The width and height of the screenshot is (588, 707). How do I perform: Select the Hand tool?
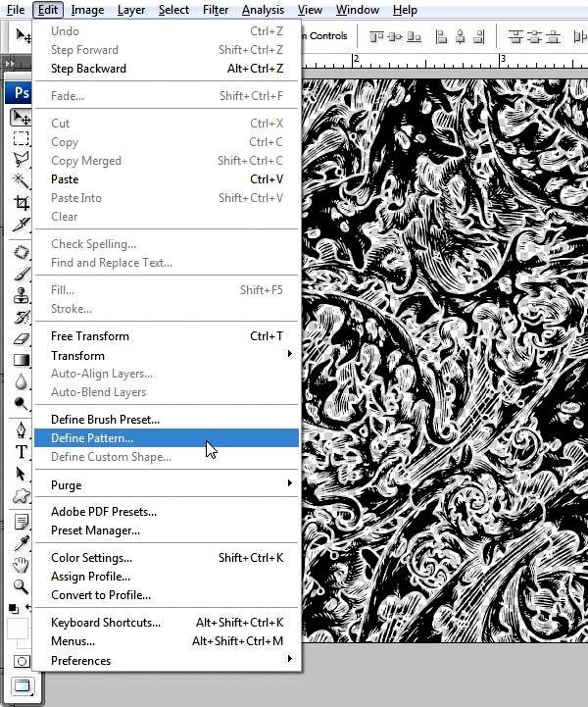(21, 565)
